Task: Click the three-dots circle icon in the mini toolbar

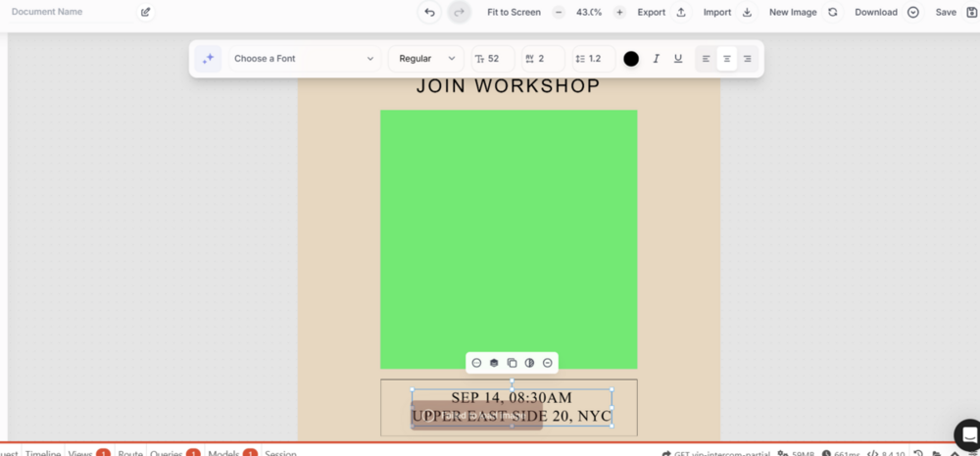Action: tap(476, 363)
